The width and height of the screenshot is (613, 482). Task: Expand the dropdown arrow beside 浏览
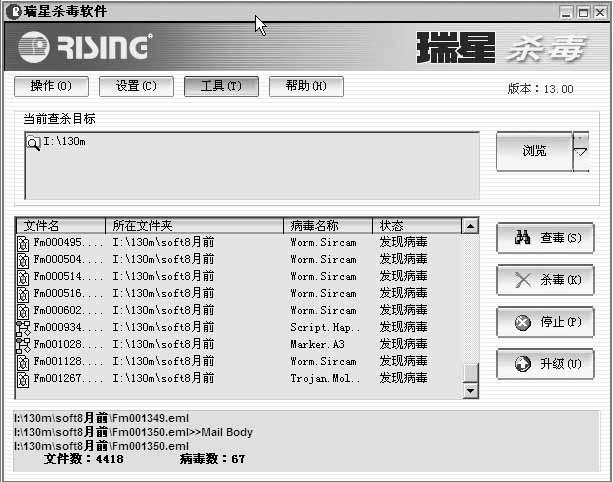point(581,151)
